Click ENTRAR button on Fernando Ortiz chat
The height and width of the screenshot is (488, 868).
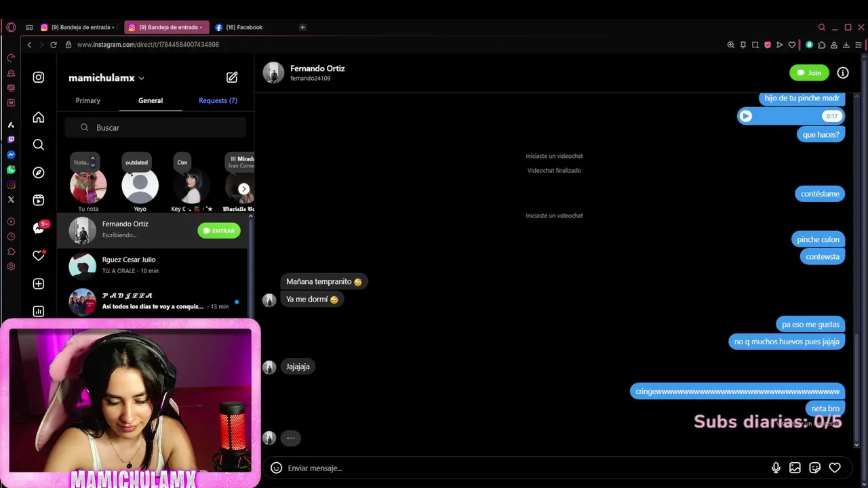click(x=219, y=230)
